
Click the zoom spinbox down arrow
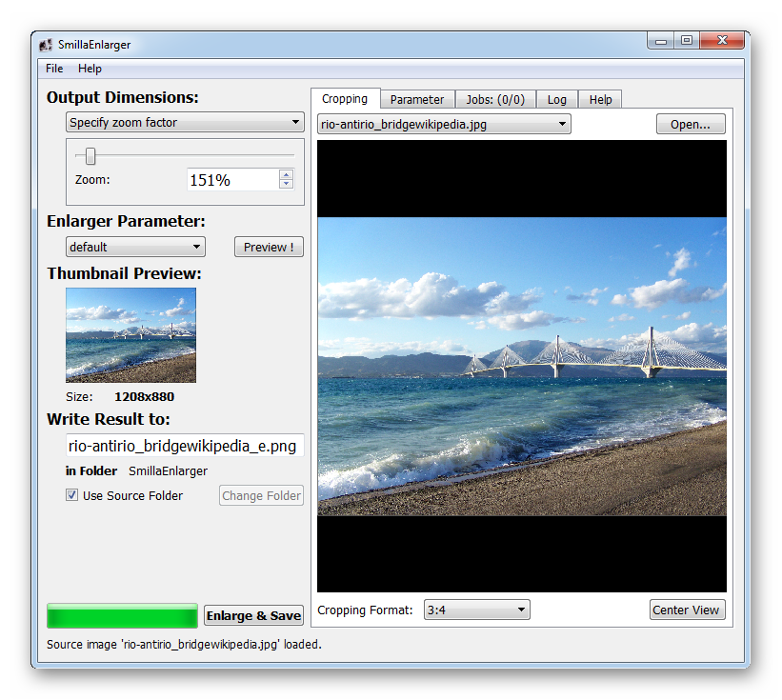[x=286, y=184]
